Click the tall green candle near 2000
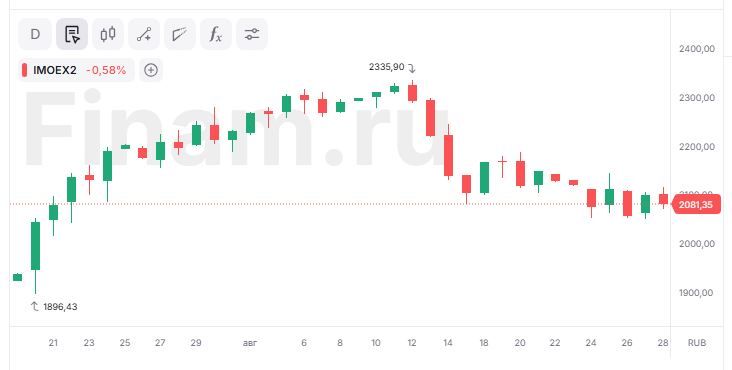This screenshot has width=732, height=370. (35, 246)
